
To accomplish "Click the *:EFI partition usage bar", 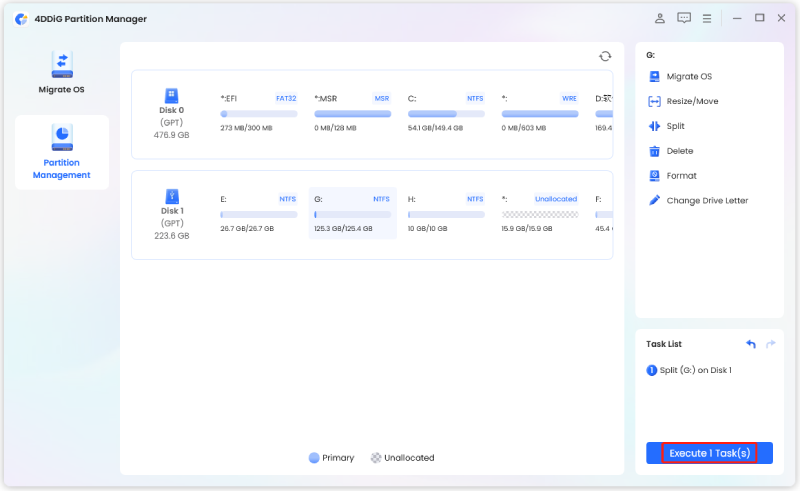I will click(x=259, y=114).
